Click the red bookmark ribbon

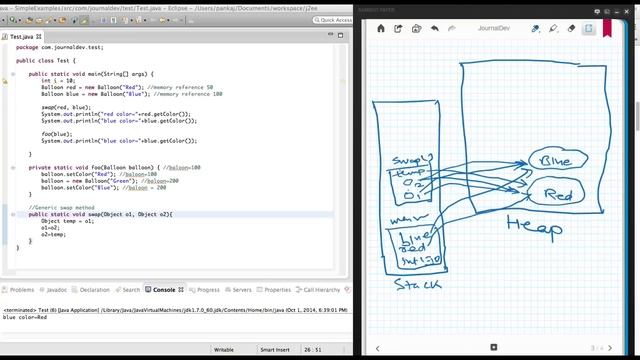(x=607, y=28)
